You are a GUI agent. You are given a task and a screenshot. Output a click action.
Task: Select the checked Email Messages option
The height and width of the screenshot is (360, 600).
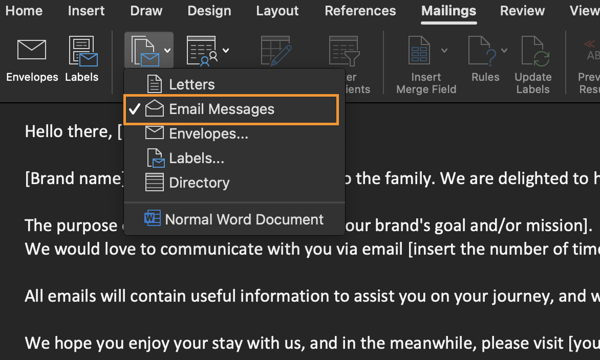232,109
